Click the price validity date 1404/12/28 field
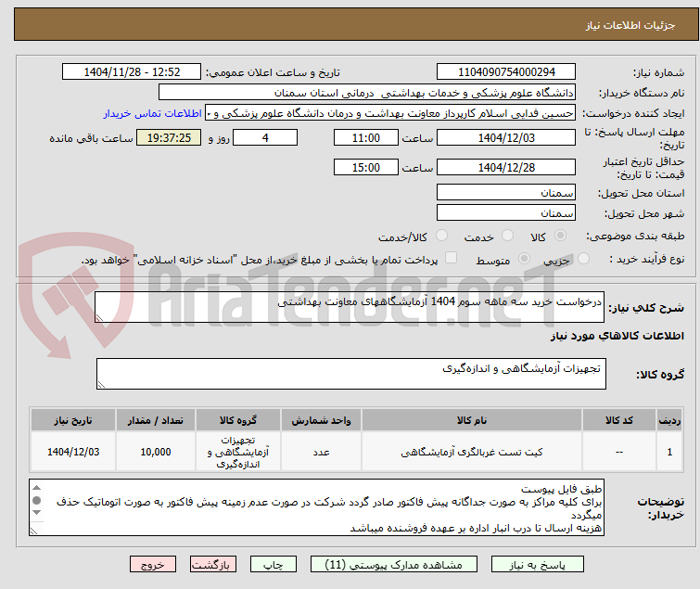700x589 pixels. tap(506, 167)
